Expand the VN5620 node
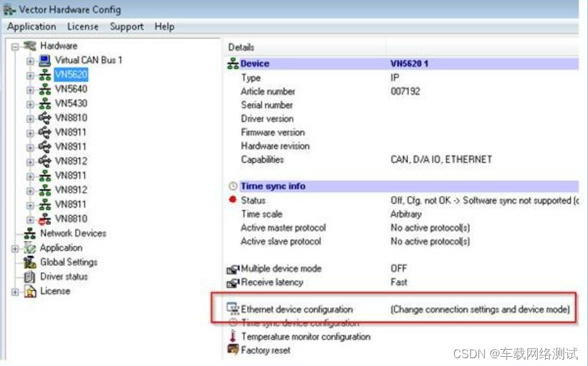 pos(30,76)
